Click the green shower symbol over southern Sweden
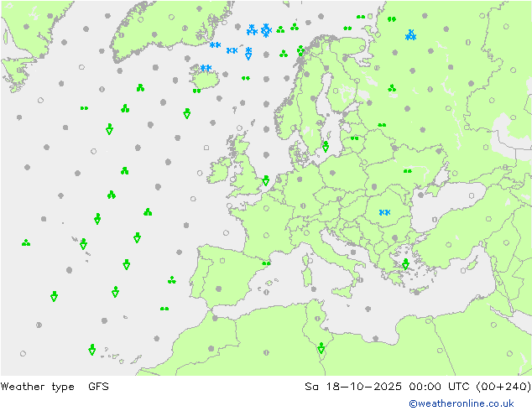 326,147
